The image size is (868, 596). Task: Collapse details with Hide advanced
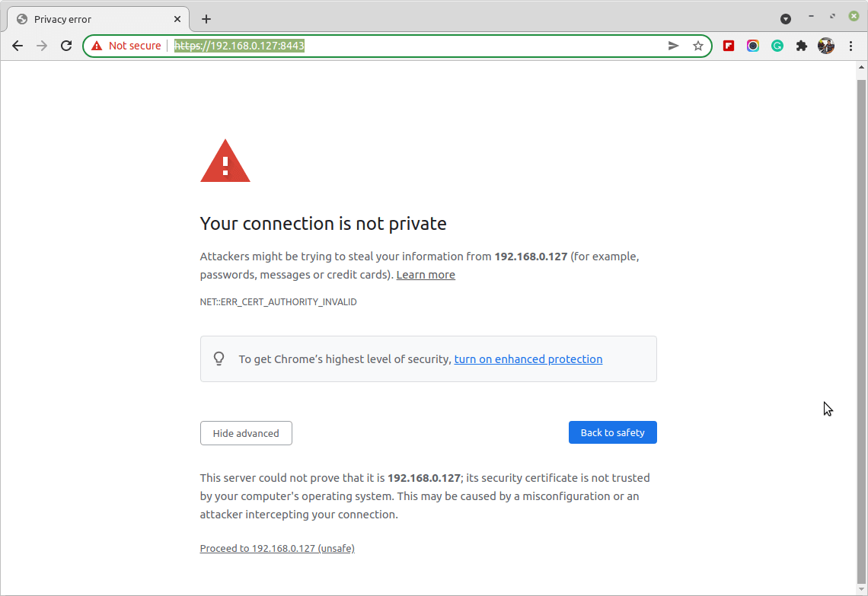click(x=246, y=433)
